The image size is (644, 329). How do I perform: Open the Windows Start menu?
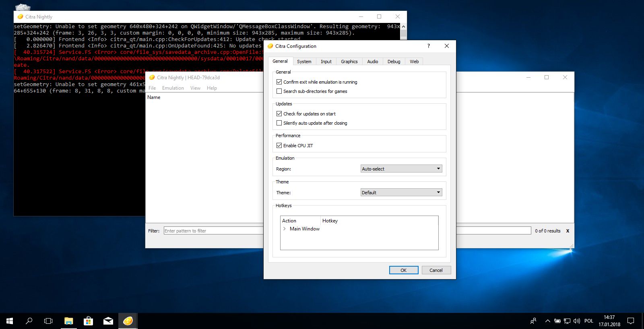[x=10, y=321]
